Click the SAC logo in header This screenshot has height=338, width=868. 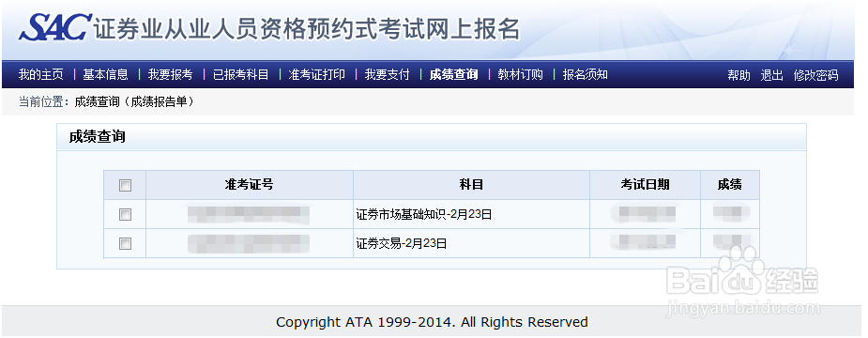54,27
